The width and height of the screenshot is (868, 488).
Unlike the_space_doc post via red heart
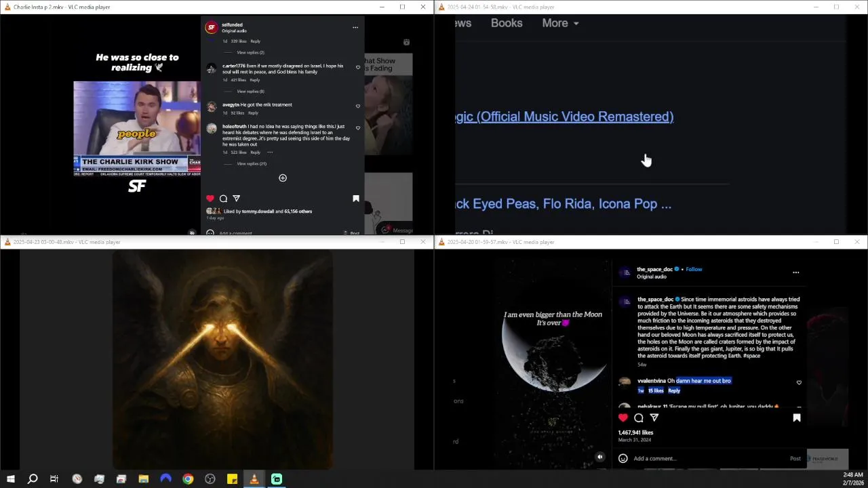point(623,418)
